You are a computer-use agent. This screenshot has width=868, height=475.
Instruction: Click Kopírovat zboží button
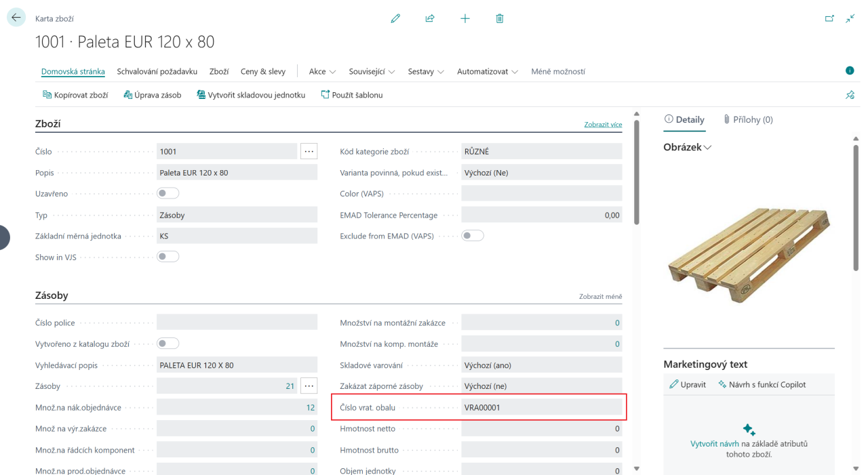tap(75, 95)
